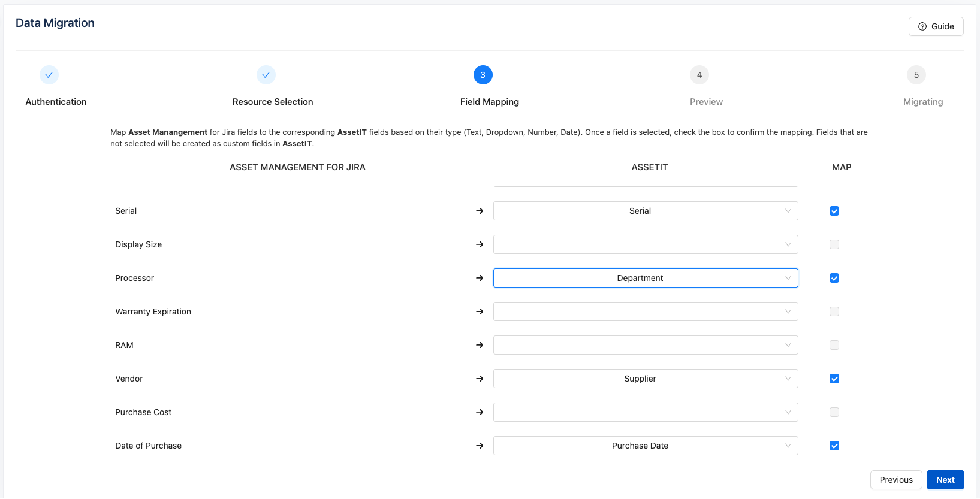Image resolution: width=980 pixels, height=499 pixels.
Task: Click the arrow icon beside Warranty Expiration
Action: pyautogui.click(x=480, y=312)
